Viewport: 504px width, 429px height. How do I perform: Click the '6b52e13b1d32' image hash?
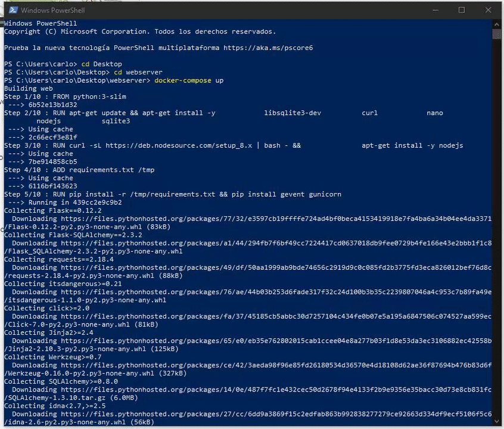52,105
